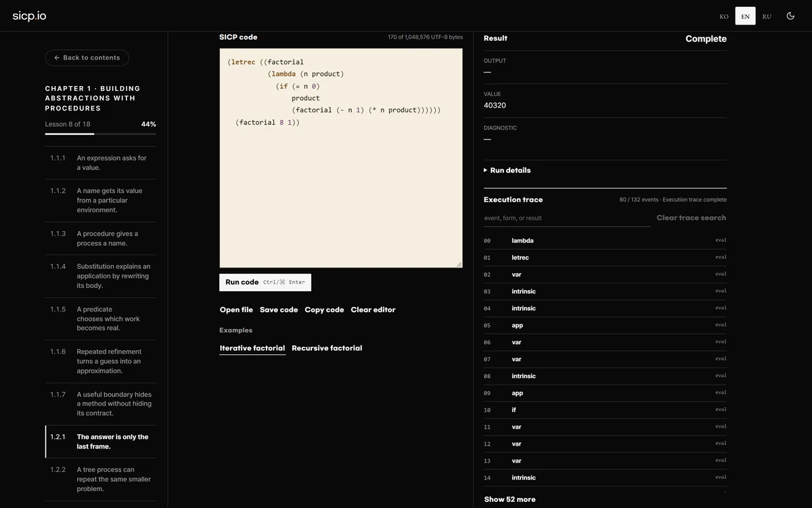Open lesson 1.1.5 A predicate chooses
The image size is (812, 508).
point(101,318)
